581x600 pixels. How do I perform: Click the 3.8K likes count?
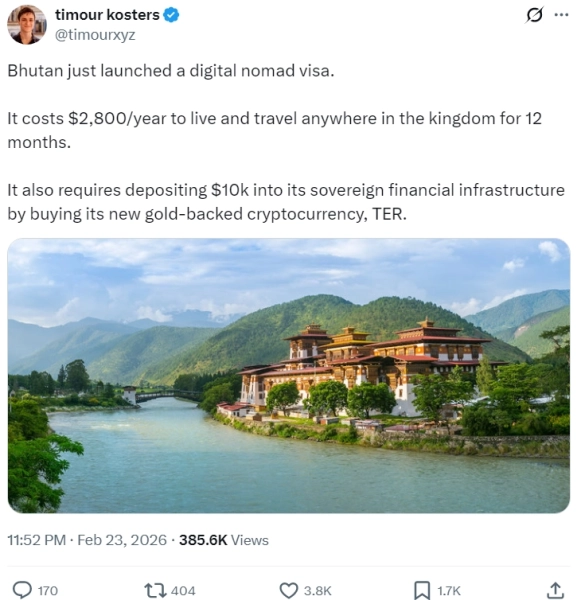point(318,590)
